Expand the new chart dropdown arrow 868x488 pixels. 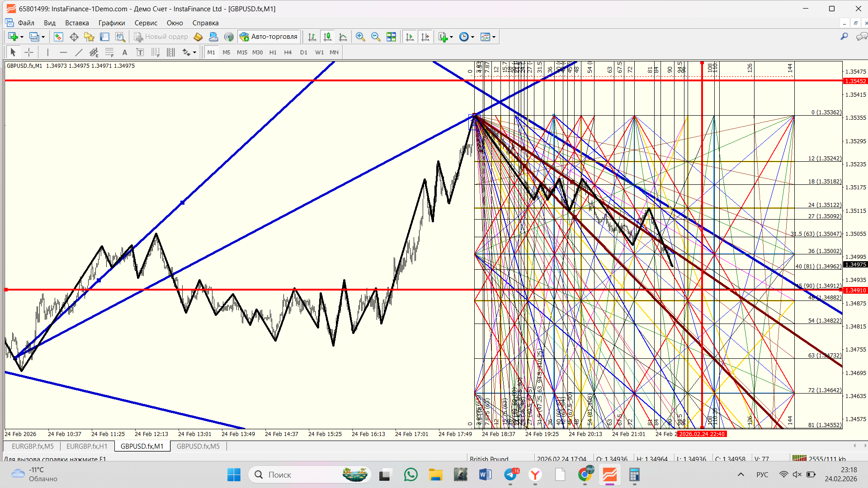tap(21, 37)
